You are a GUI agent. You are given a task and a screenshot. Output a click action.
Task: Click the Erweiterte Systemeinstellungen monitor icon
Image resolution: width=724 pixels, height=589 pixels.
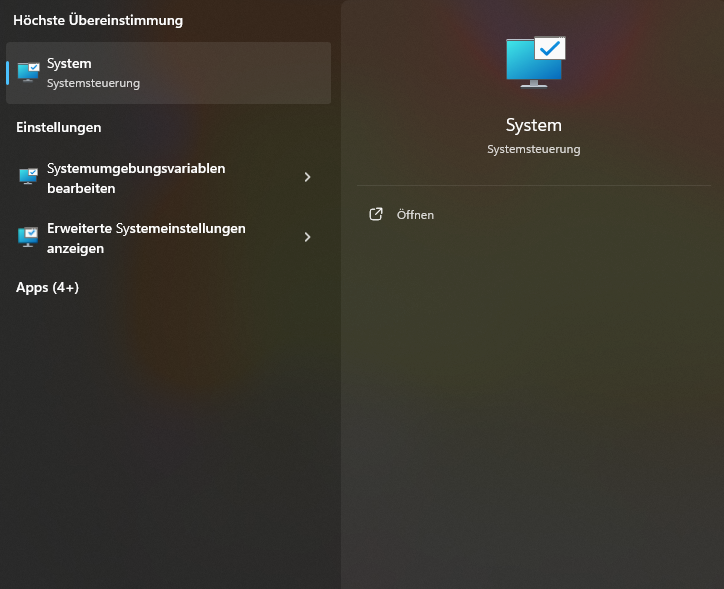point(28,236)
